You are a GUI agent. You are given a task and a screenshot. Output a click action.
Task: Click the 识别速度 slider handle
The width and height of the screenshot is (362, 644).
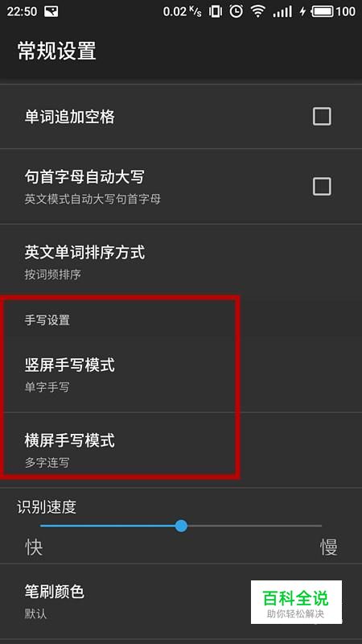[x=181, y=526]
